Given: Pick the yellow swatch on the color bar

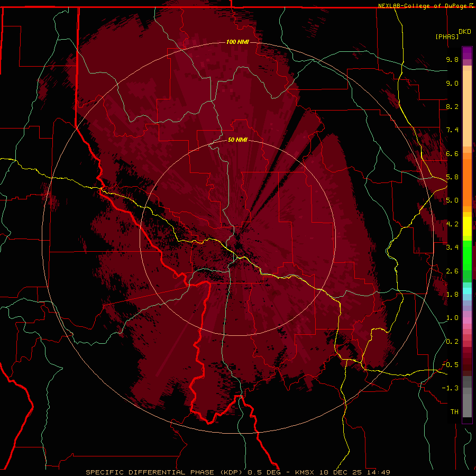Looking at the screenshot, I should pos(467,226).
